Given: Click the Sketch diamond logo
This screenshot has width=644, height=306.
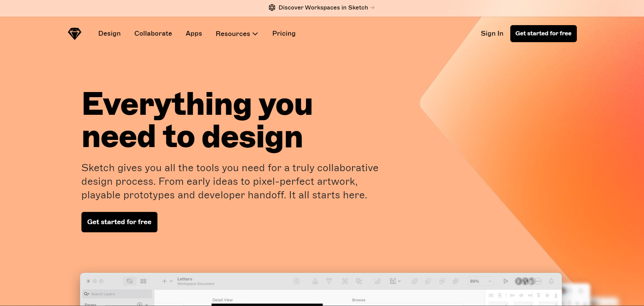Looking at the screenshot, I should (x=74, y=34).
